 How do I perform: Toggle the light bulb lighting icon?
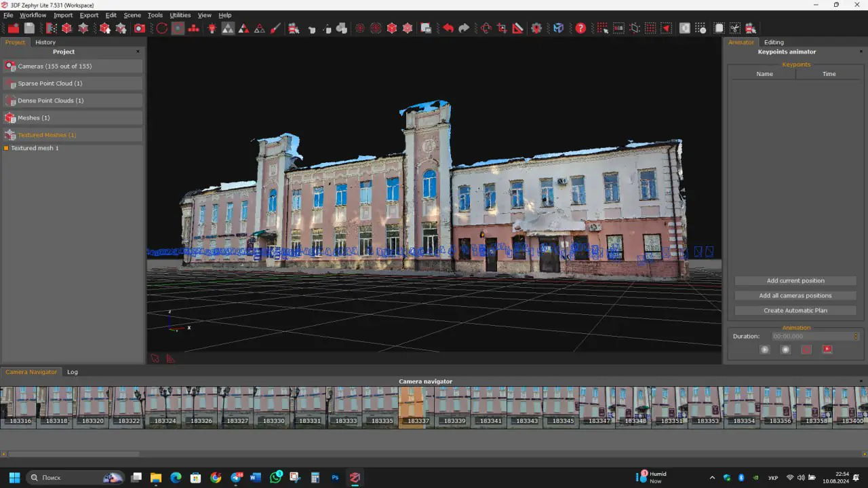point(212,28)
